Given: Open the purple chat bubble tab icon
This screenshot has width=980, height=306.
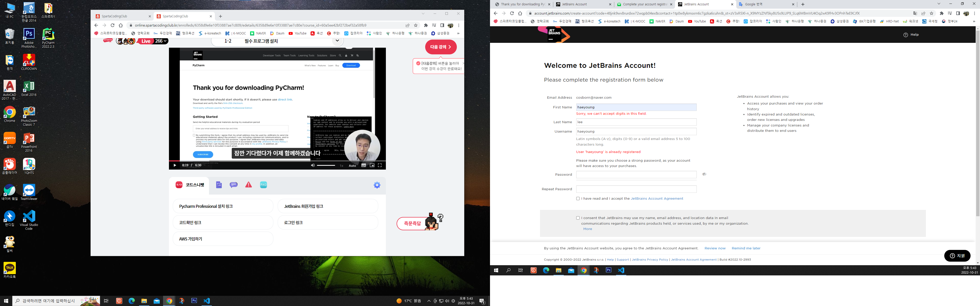Looking at the screenshot, I should (x=234, y=185).
